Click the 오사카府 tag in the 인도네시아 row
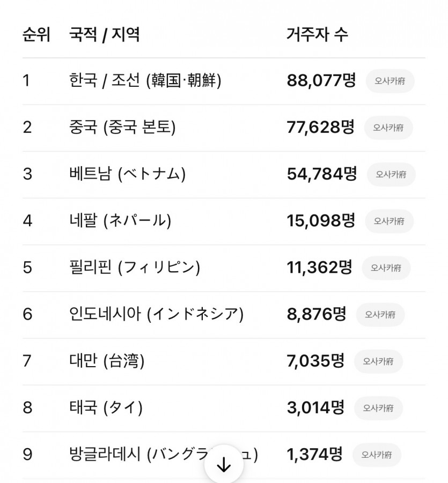This screenshot has height=483, width=448. coord(380,314)
